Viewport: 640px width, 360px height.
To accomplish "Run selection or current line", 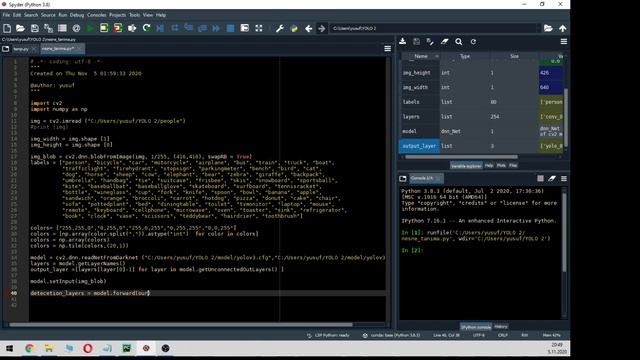I will (x=132, y=28).
